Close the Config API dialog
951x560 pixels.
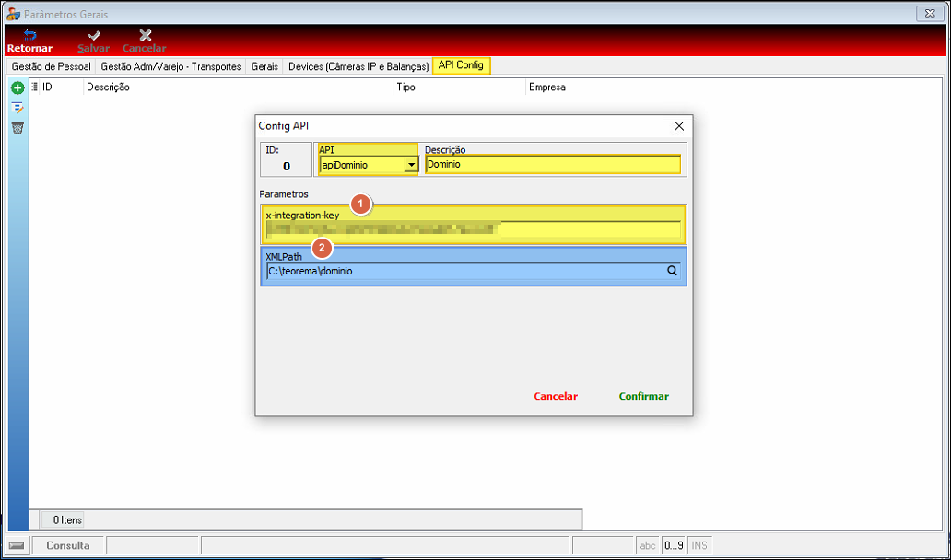click(679, 126)
